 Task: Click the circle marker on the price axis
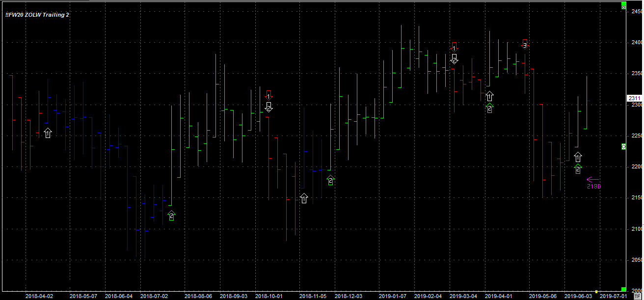[623, 147]
